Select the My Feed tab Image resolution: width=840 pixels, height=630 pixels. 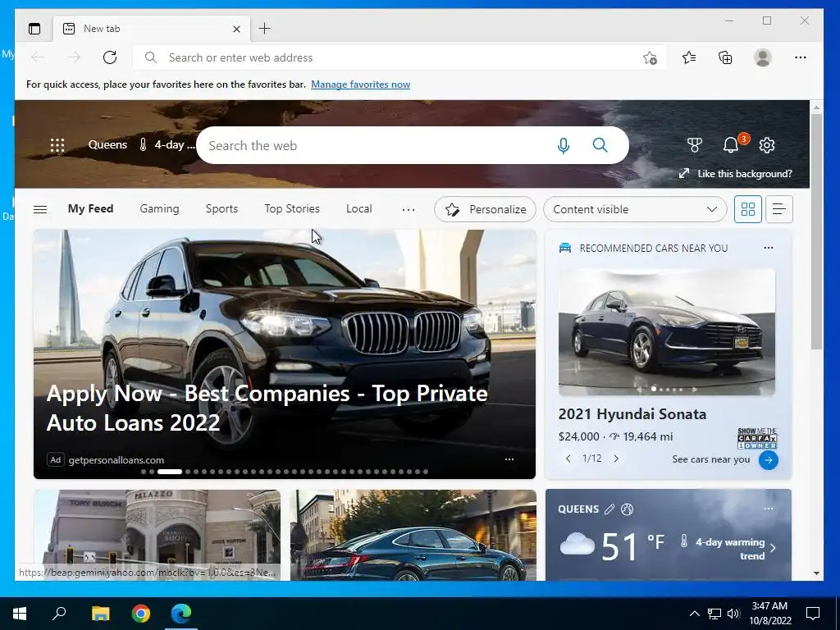(90, 208)
